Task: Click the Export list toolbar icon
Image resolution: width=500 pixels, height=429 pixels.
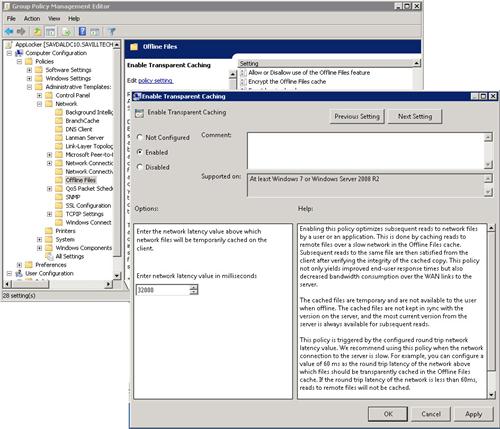Action: [x=67, y=32]
